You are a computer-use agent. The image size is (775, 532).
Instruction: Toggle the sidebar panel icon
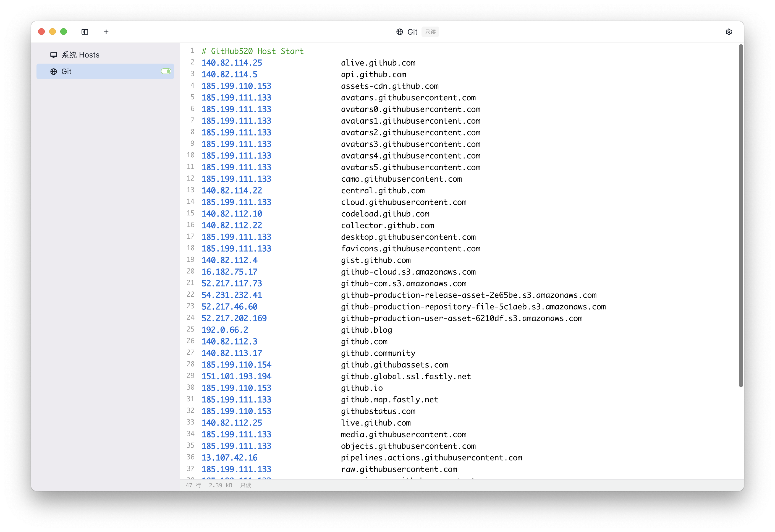click(x=85, y=32)
